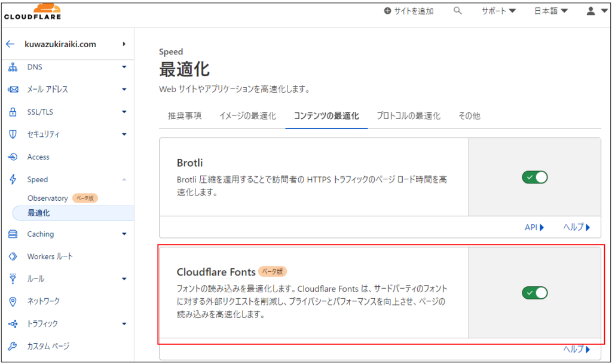Click the DNS network icon in sidebar

coord(13,67)
